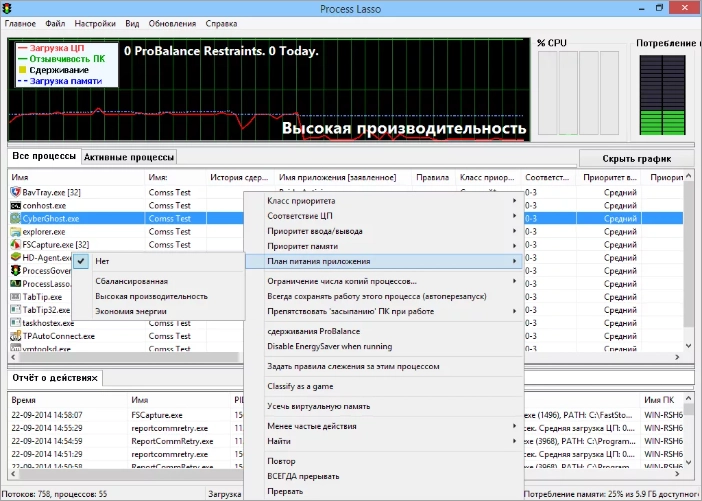Click process list horizontal scrollbar thumb
This screenshot has width=702, height=501.
[x=129, y=357]
